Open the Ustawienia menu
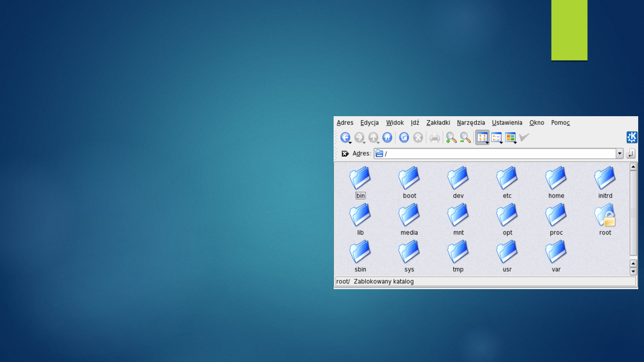 (507, 122)
